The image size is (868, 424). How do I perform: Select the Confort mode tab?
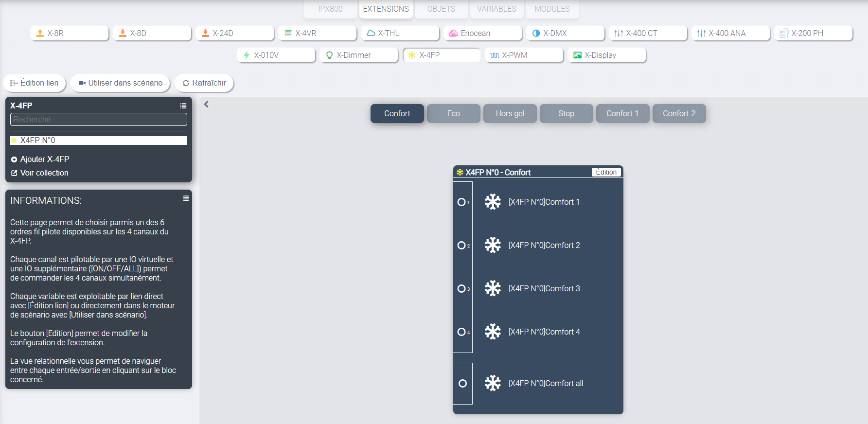[x=397, y=113]
